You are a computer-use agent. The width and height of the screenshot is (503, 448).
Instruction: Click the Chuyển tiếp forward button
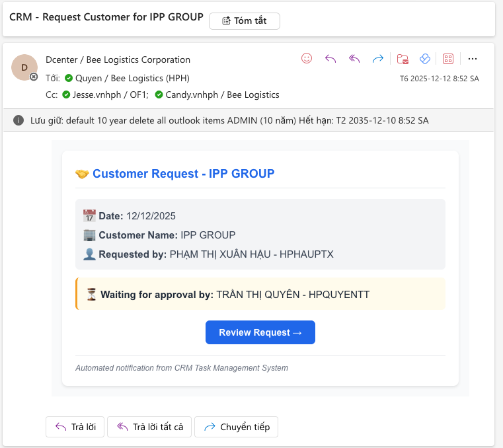click(236, 427)
